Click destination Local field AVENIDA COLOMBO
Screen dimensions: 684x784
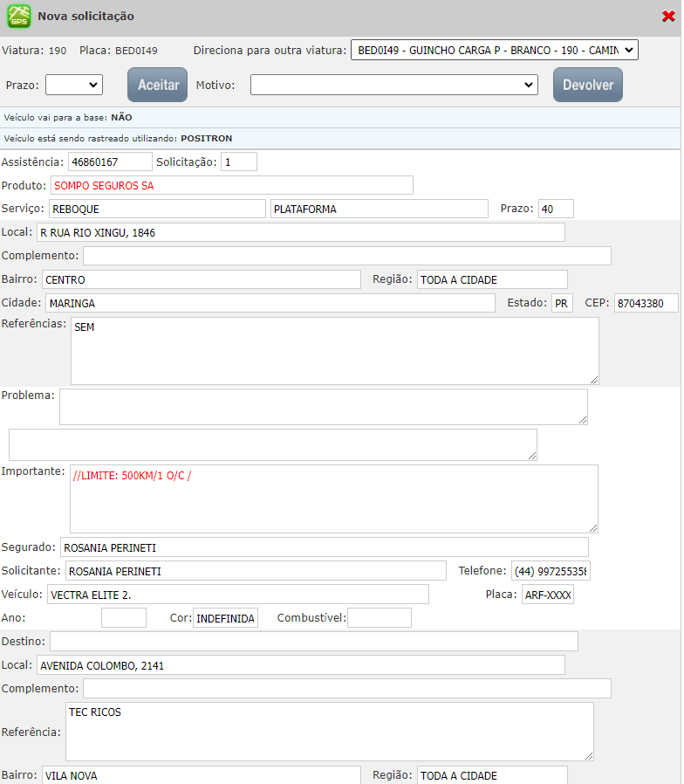300,665
